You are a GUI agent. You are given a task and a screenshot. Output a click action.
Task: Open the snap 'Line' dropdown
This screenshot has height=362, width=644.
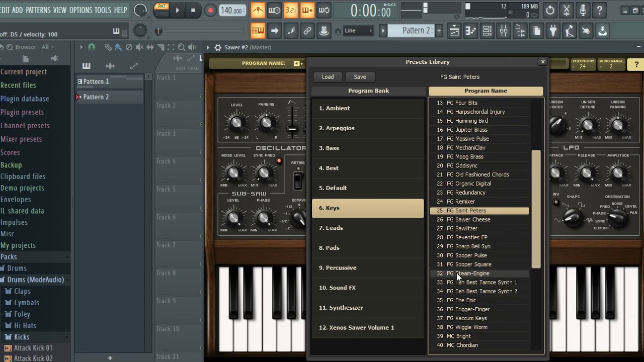[358, 31]
